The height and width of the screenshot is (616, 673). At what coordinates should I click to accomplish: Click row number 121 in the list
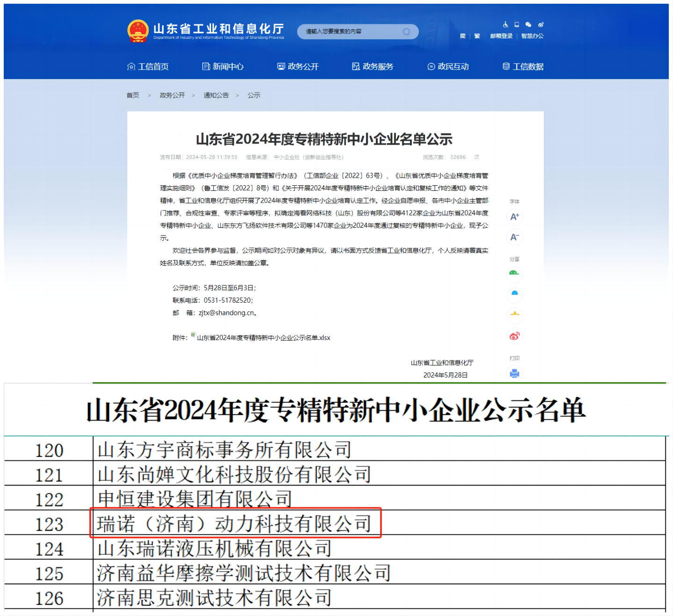tap(49, 475)
